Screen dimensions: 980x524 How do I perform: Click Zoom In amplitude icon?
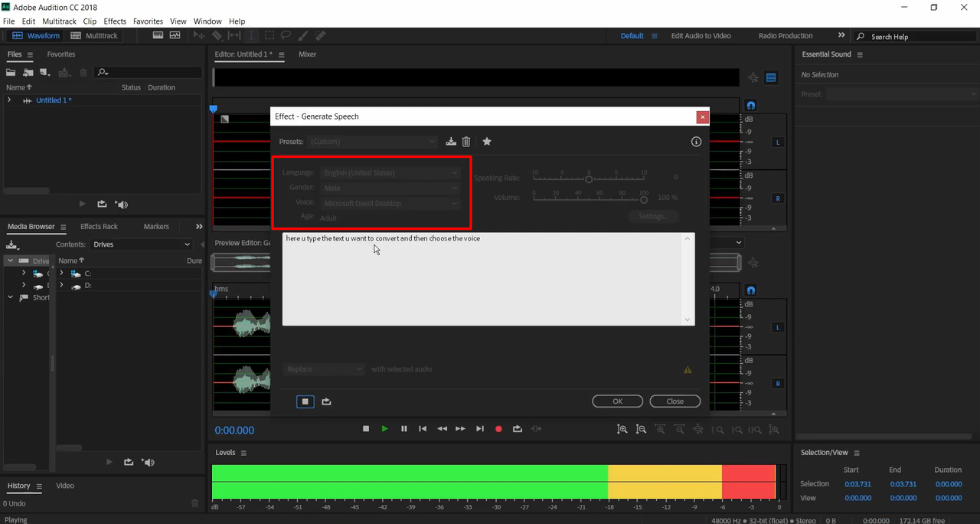click(622, 430)
